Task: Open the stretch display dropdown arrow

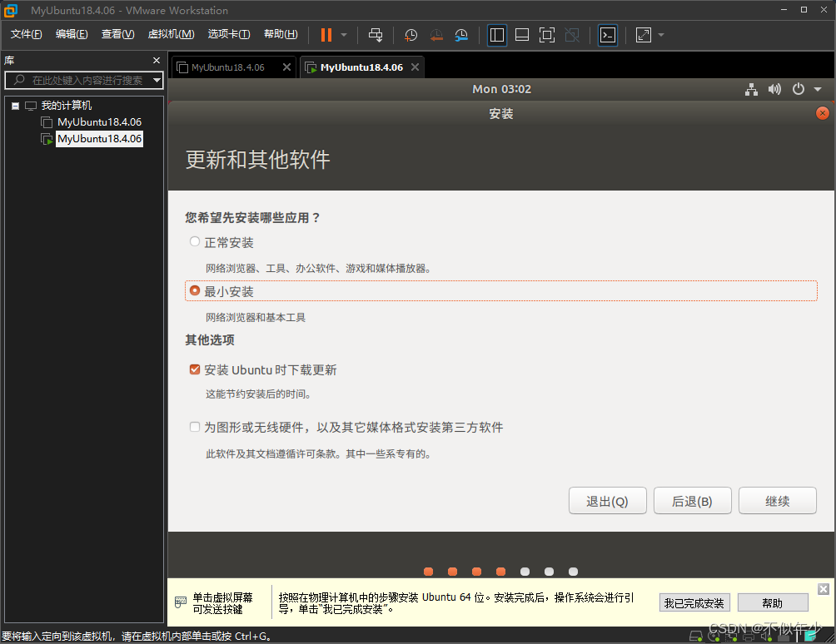Action: pos(661,35)
